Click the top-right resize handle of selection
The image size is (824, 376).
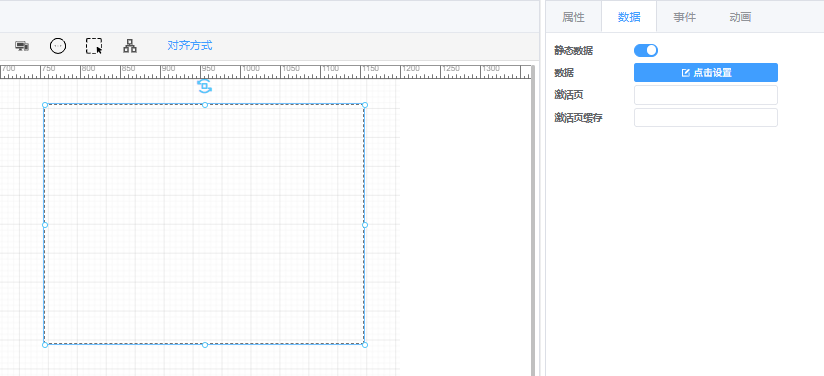click(x=365, y=105)
